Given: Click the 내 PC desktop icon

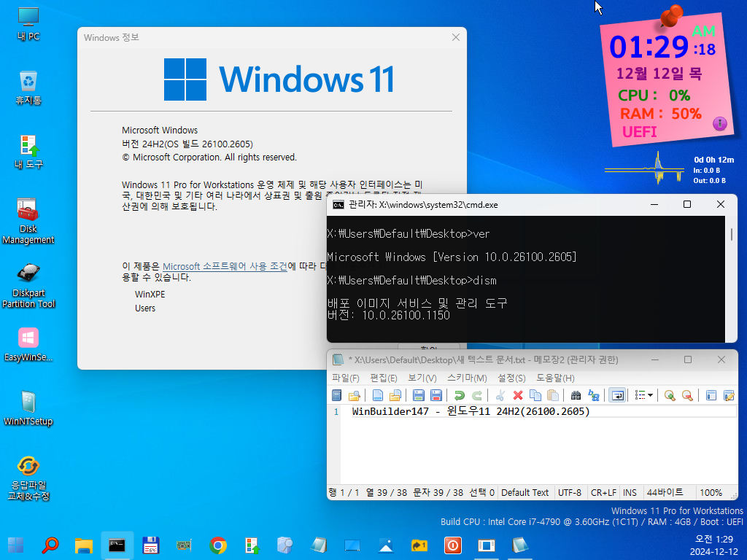Looking at the screenshot, I should [x=28, y=24].
